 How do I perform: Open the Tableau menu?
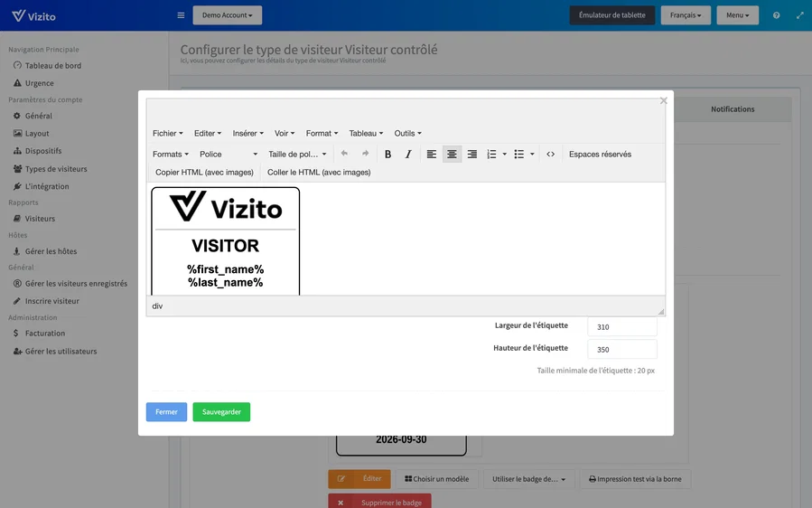click(x=366, y=133)
